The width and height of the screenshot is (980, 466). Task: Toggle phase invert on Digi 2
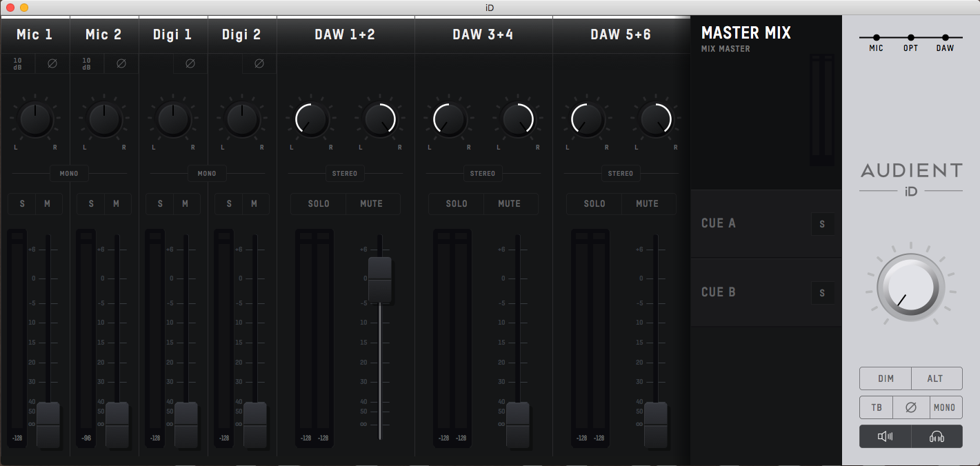(x=259, y=63)
